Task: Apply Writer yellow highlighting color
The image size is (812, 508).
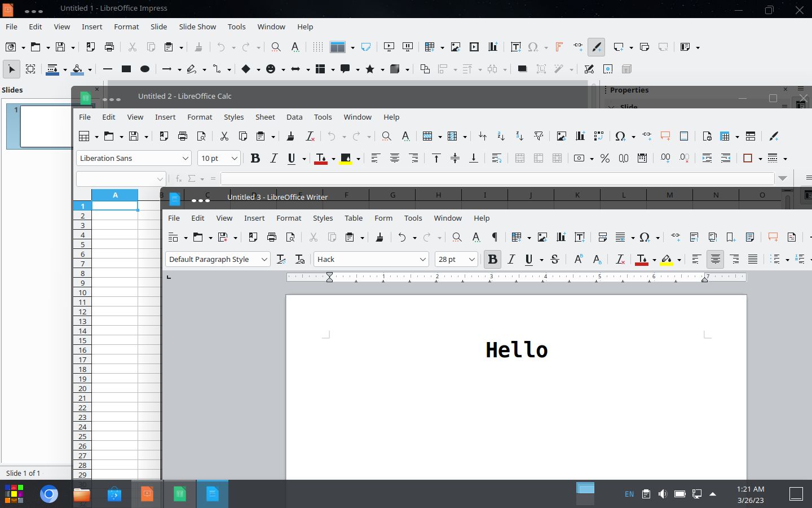Action: click(x=667, y=259)
